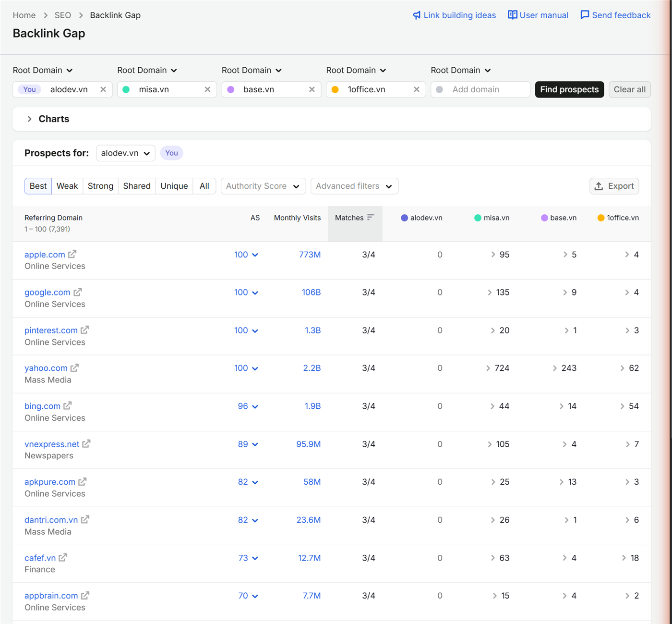Remove alodev.vn domain with X icon
672x624 pixels.
pos(103,89)
